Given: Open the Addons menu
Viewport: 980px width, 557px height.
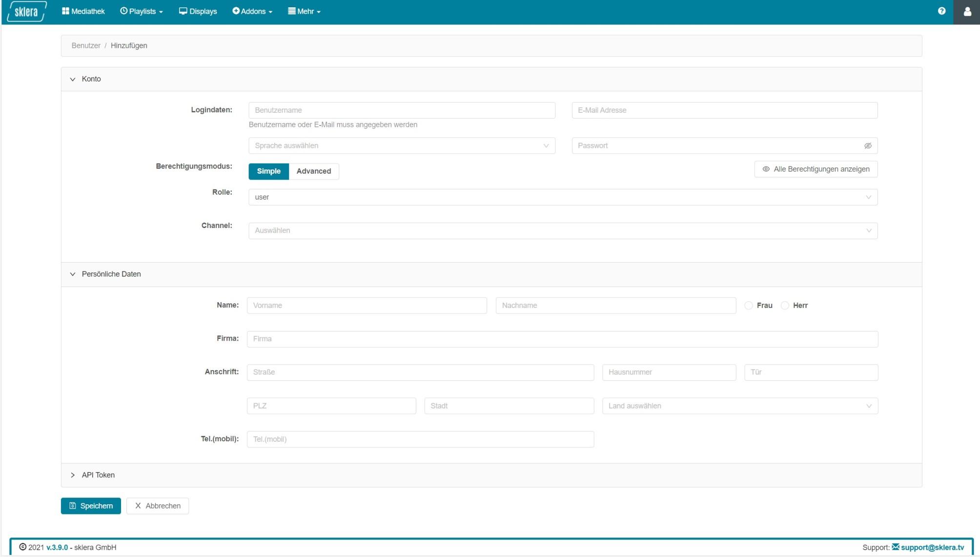Looking at the screenshot, I should tap(252, 11).
